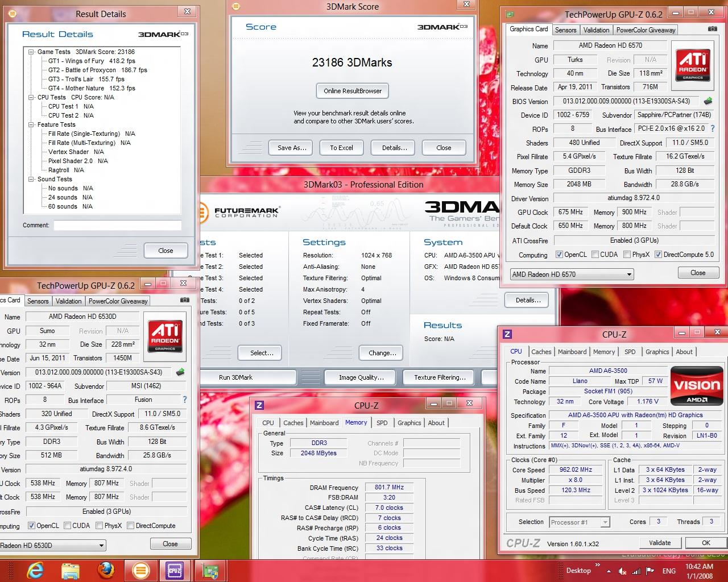Switch to CPU-Z taskbar icon
This screenshot has width=728, height=582.
175,570
